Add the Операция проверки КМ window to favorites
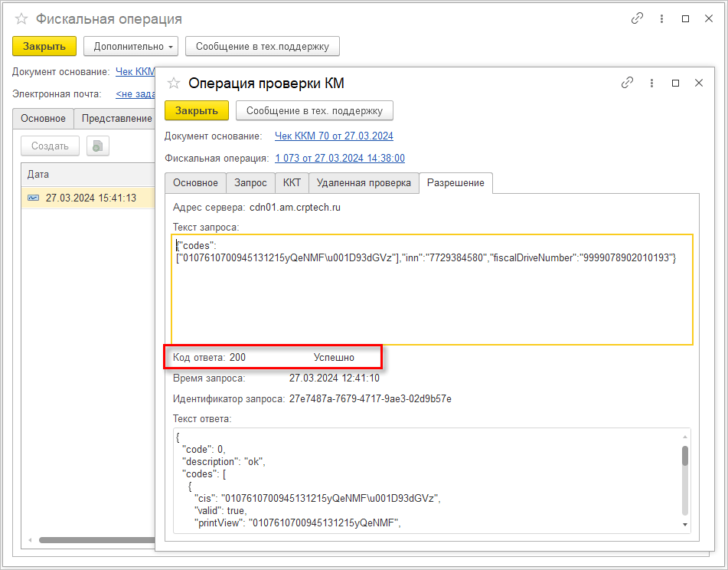 click(x=174, y=84)
